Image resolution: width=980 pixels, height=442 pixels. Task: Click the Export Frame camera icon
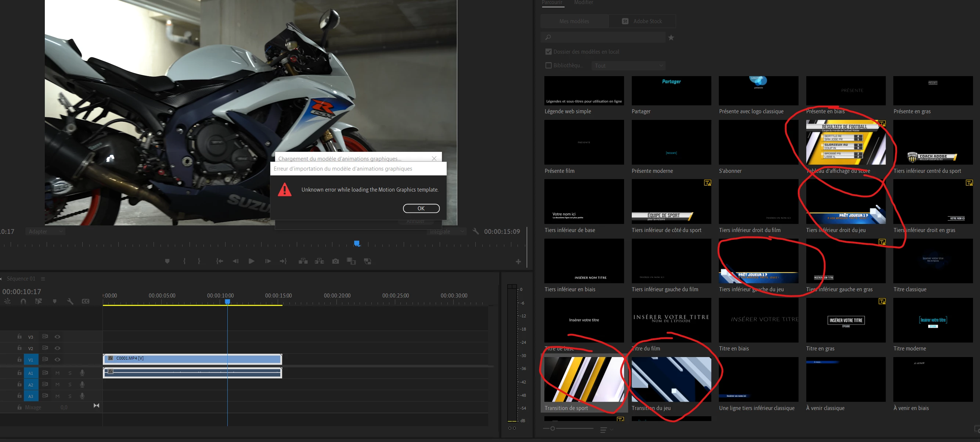pyautogui.click(x=335, y=261)
